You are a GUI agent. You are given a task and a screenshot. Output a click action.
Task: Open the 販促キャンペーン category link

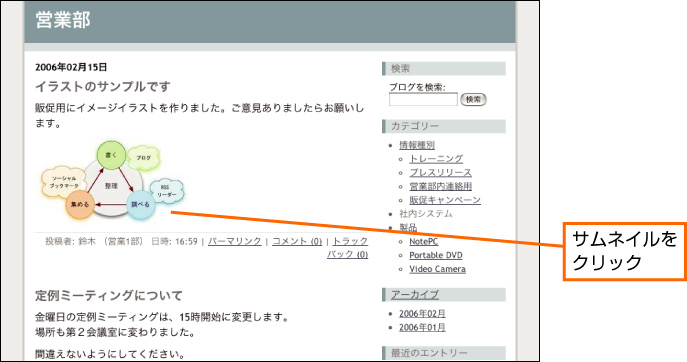pos(445,200)
